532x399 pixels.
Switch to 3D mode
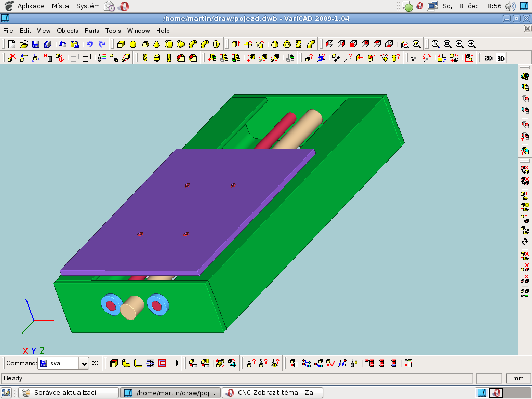tap(500, 58)
